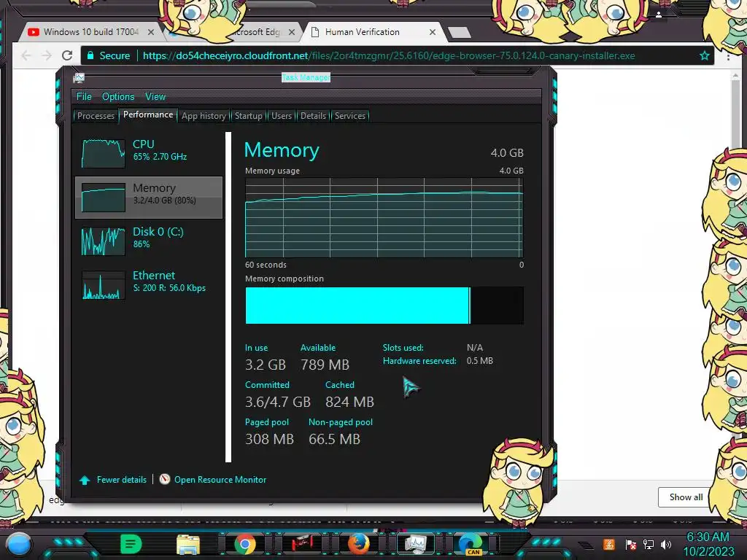Switch to the Services tab
747x560 pixels.
[x=349, y=116]
